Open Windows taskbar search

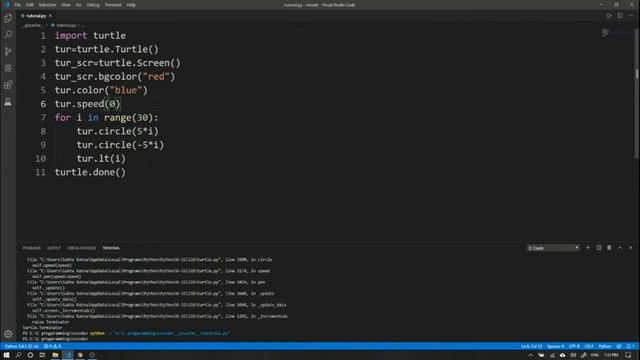click(x=18, y=355)
